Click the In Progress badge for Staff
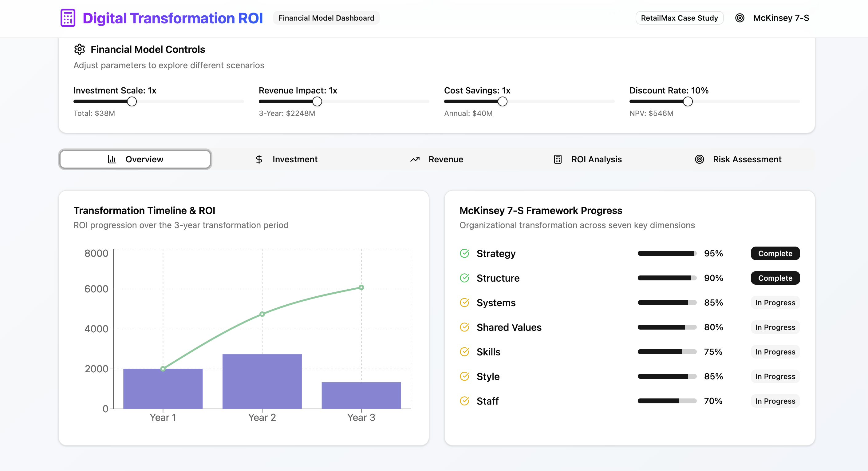The height and width of the screenshot is (471, 868). 775,401
